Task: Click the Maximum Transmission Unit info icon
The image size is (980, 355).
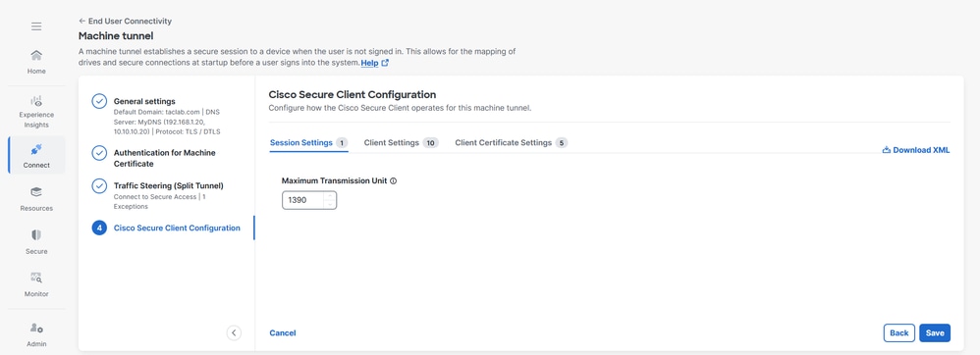Action: click(394, 180)
